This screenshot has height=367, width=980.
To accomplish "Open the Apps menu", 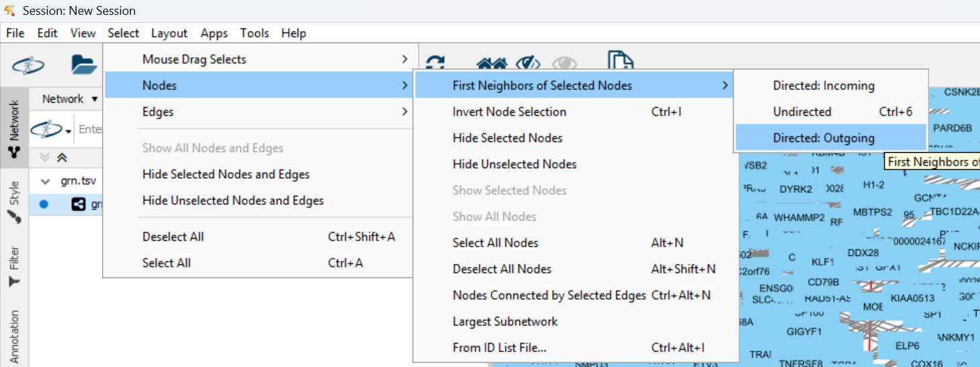I will (x=214, y=33).
